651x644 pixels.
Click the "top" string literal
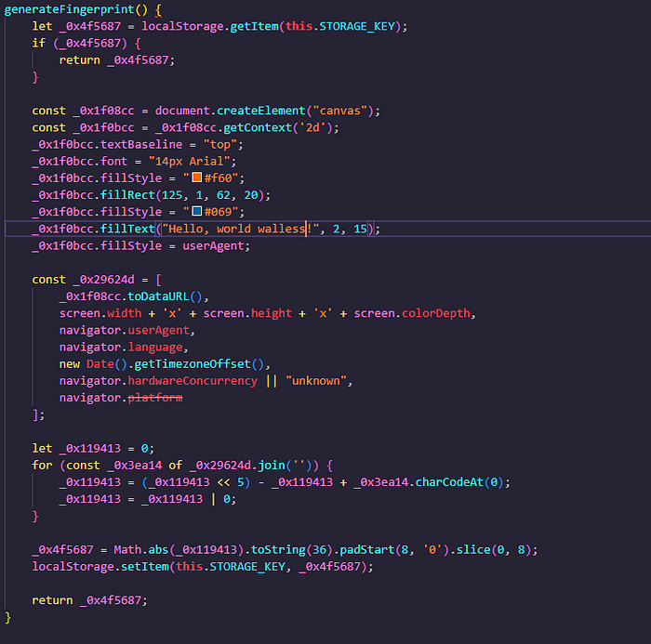click(x=220, y=144)
